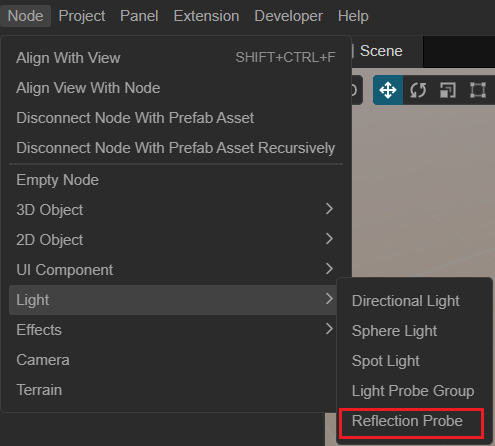Select the Rect transform tool
The image size is (495, 446).
(478, 90)
